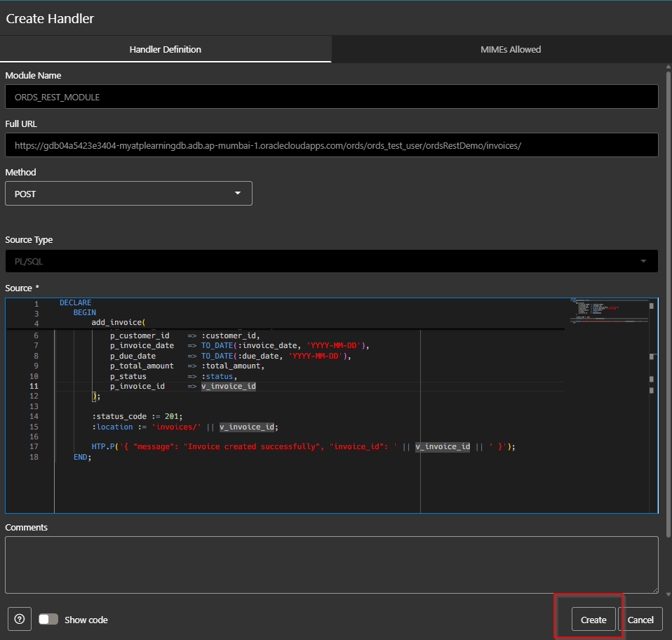
Task: Enable the Show code toggle
Action: coord(48,619)
